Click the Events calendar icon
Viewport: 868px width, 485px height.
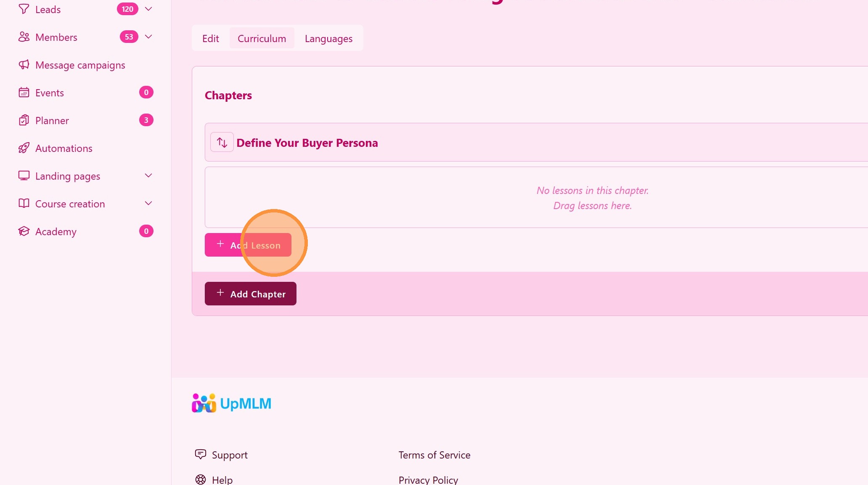(x=24, y=93)
